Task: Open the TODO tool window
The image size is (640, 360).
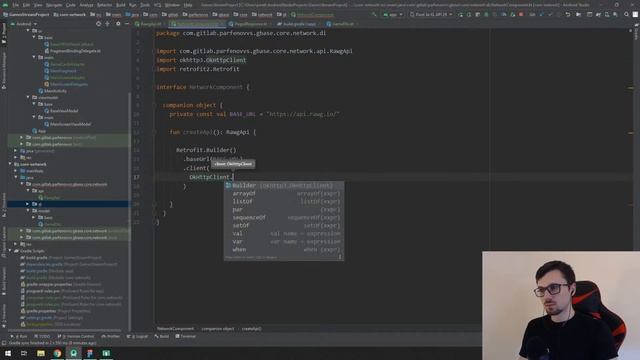Action: click(42, 336)
